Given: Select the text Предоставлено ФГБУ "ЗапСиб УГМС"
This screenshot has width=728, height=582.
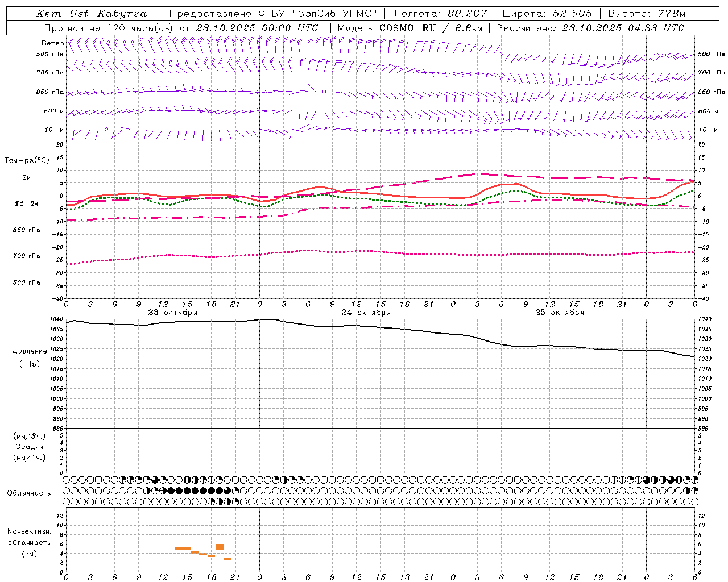Looking at the screenshot, I should pos(274,14).
